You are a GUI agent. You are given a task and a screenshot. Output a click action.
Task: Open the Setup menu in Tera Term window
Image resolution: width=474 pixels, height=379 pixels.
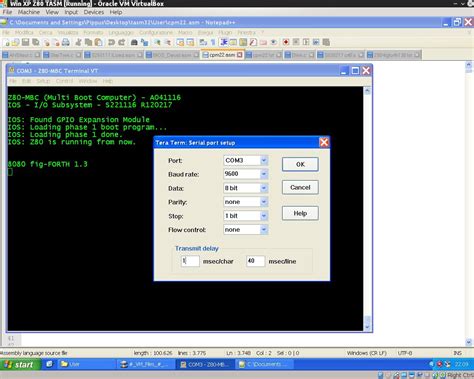coord(43,81)
